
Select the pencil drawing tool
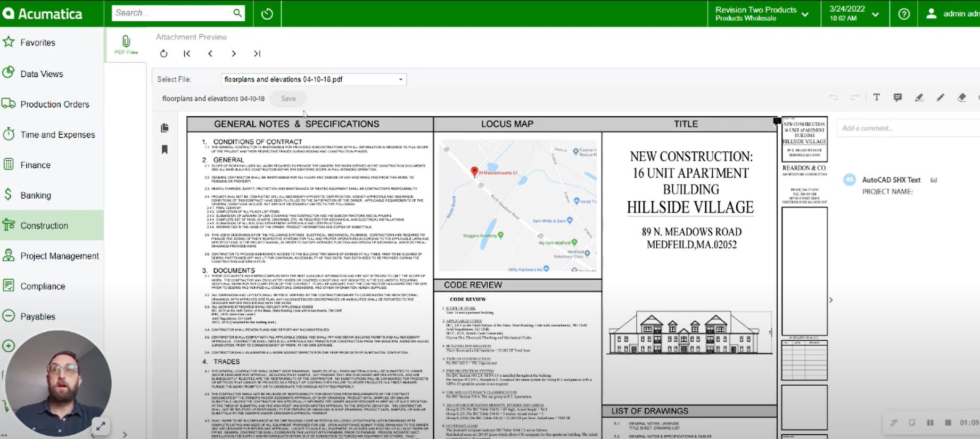point(941,97)
